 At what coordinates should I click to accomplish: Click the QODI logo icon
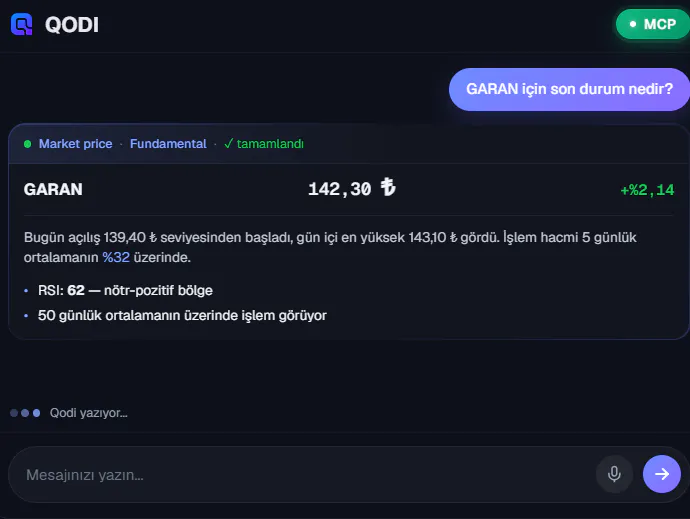pos(22,24)
